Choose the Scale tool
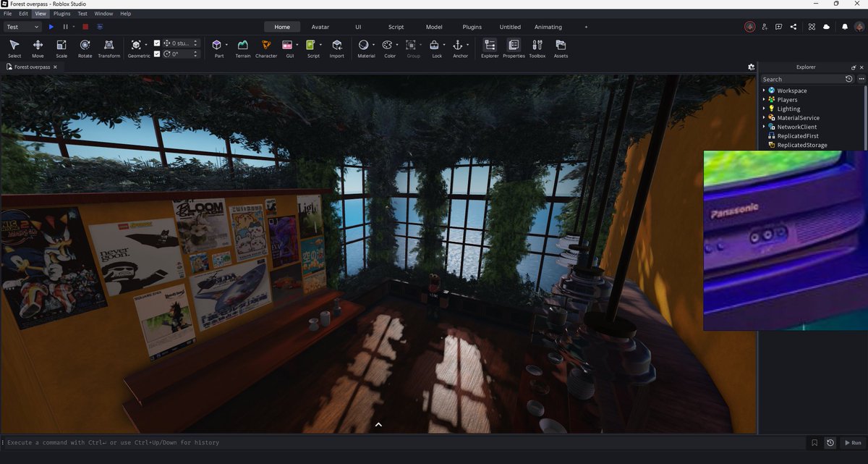The height and width of the screenshot is (464, 868). (61, 48)
